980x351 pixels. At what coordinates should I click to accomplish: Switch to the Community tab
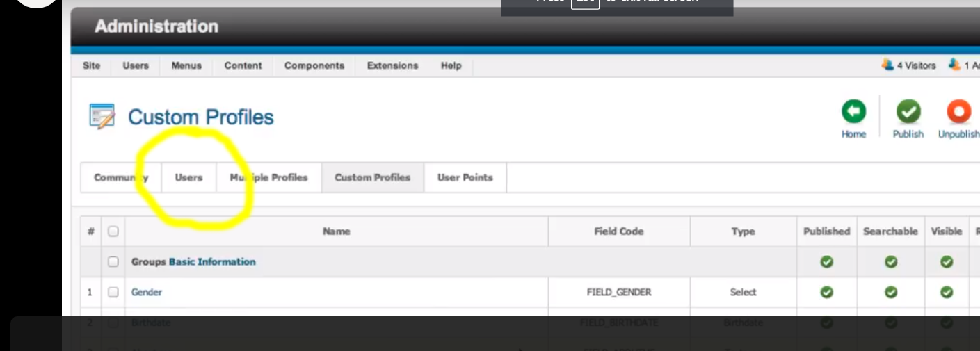pyautogui.click(x=121, y=177)
